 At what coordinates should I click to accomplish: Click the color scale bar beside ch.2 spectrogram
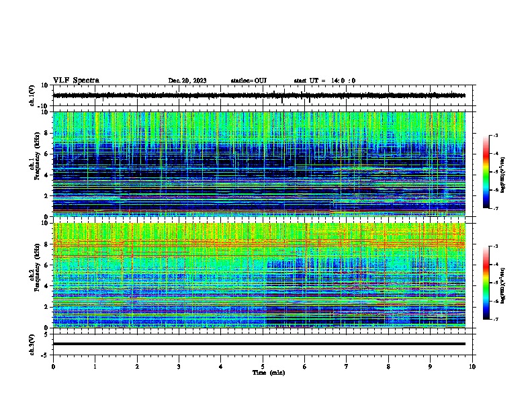[x=486, y=283]
